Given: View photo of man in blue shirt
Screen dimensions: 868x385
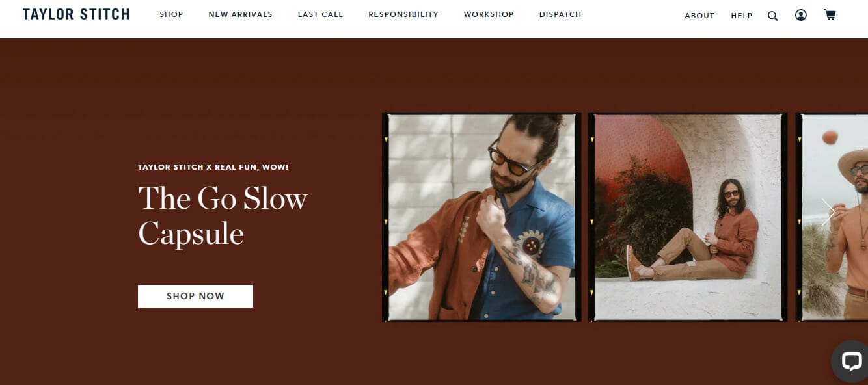Looking at the screenshot, I should coord(481,217).
